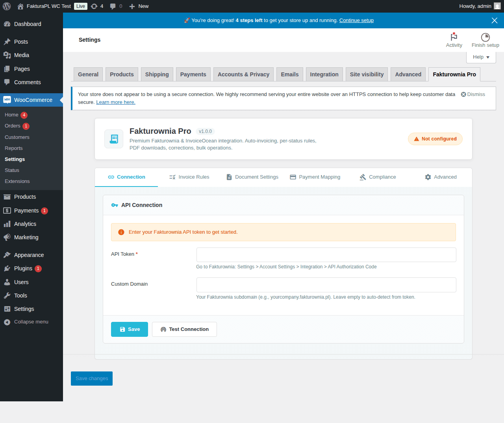Viewport: 504px width, 423px height.
Task: Switch to the Invoice Rules tab
Action: point(189,177)
